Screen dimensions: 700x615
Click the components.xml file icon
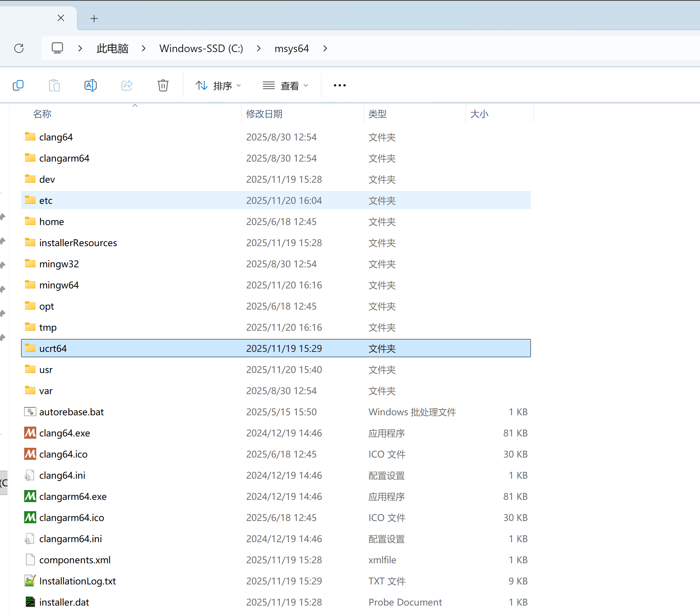coord(30,560)
